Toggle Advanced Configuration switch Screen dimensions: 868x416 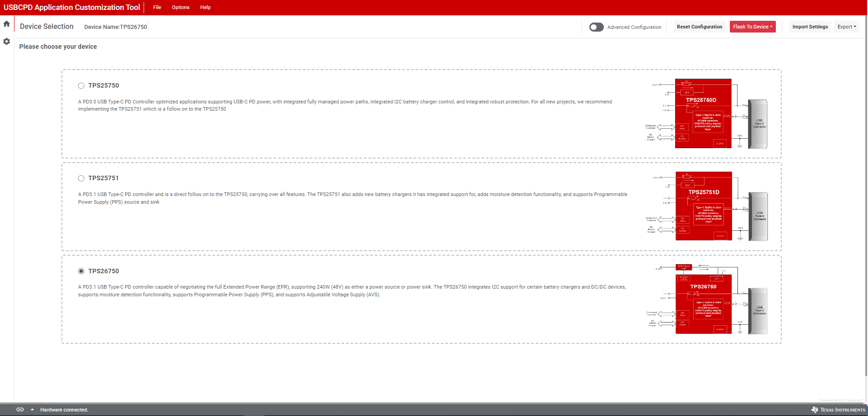coord(596,27)
